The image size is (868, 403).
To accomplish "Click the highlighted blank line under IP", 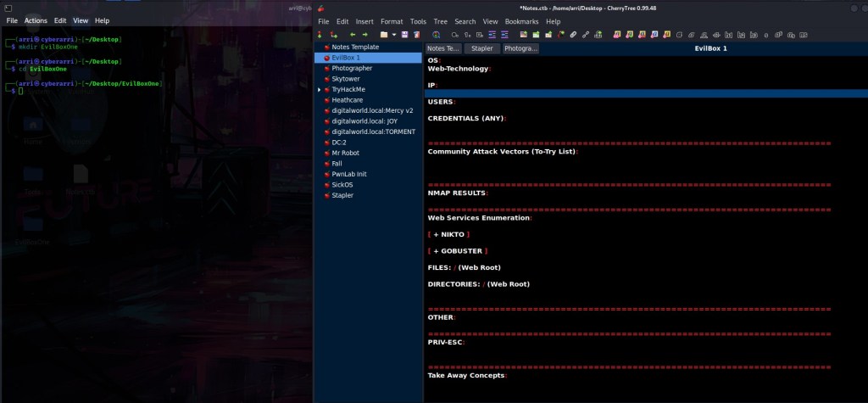I will pyautogui.click(x=644, y=93).
